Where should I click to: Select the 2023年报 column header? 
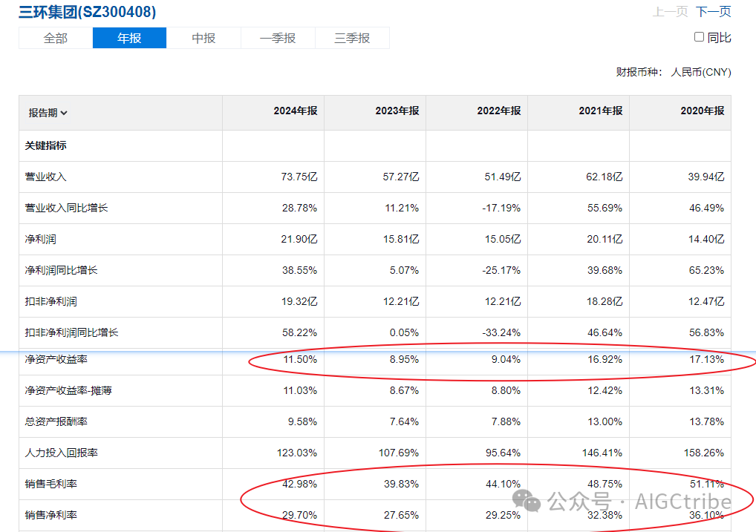click(397, 111)
